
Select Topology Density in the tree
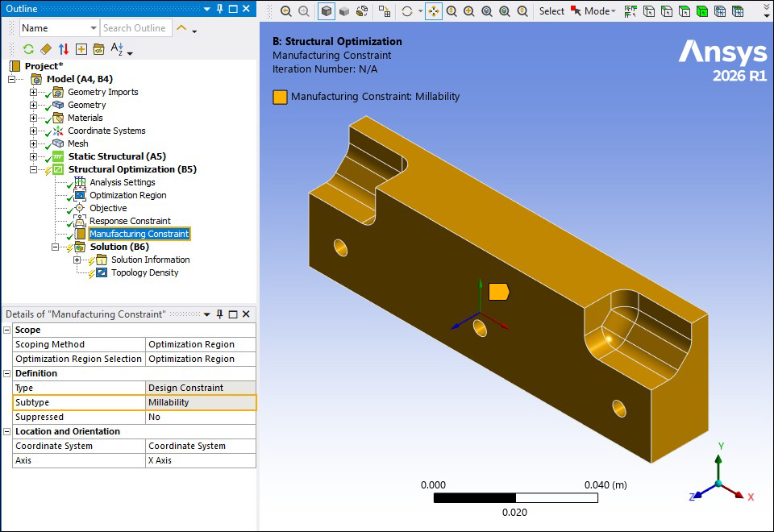[144, 272]
